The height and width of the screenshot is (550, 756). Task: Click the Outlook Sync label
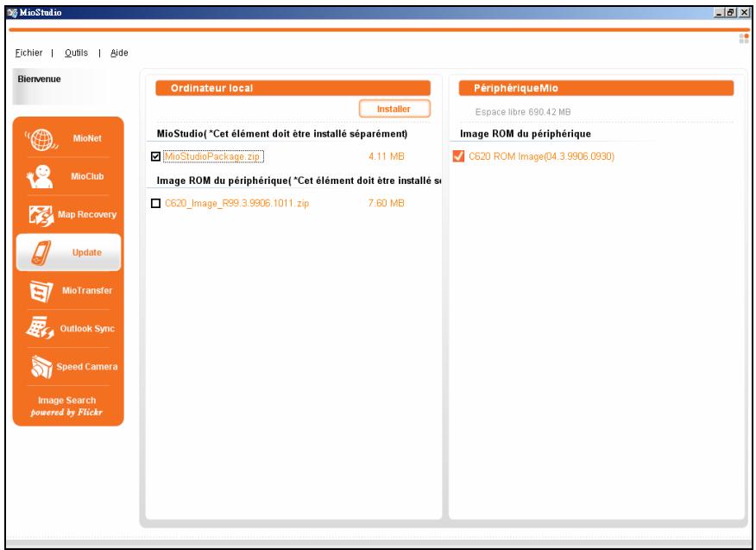click(x=87, y=329)
